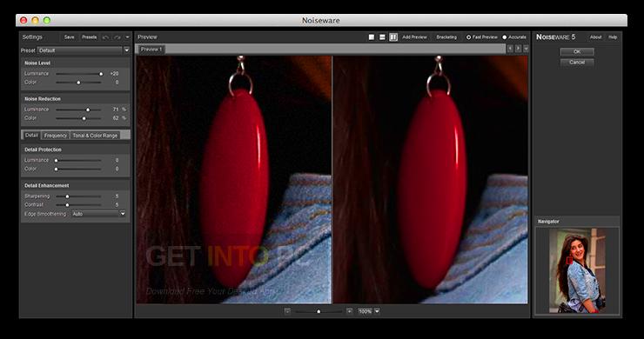This screenshot has width=644, height=339.
Task: Click the Cancel button
Action: (577, 63)
